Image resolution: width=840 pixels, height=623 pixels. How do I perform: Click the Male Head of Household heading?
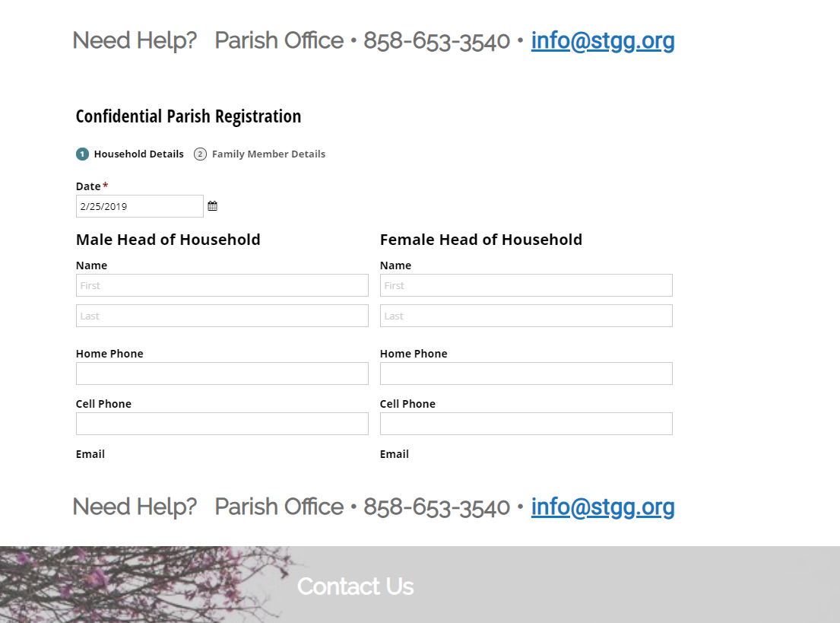point(168,240)
